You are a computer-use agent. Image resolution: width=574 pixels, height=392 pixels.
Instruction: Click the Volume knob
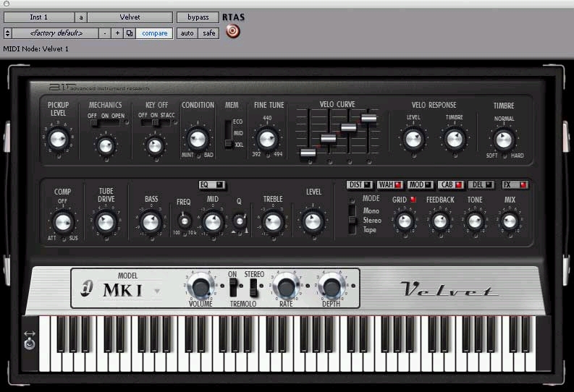coord(201,287)
